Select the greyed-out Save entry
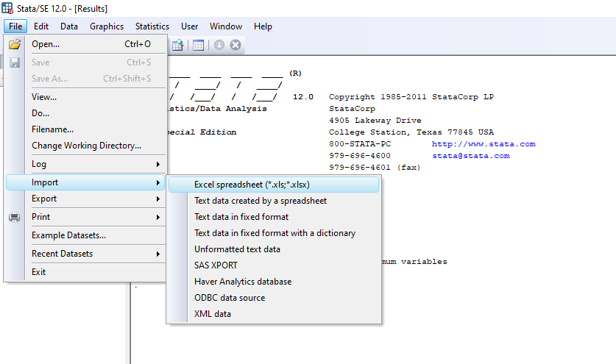The width and height of the screenshot is (616, 364). click(85, 63)
